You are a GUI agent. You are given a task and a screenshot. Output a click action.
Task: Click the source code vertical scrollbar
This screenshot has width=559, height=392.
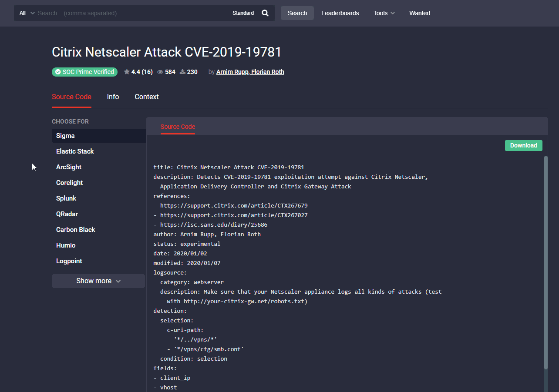click(546, 263)
